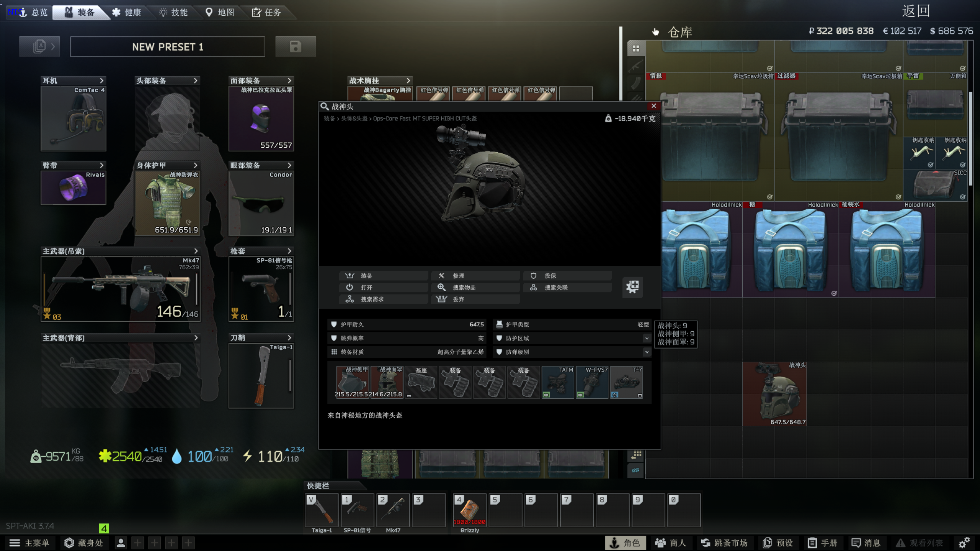Expand the 眼部装备 slot chevron
The width and height of the screenshot is (980, 551).
tap(289, 165)
